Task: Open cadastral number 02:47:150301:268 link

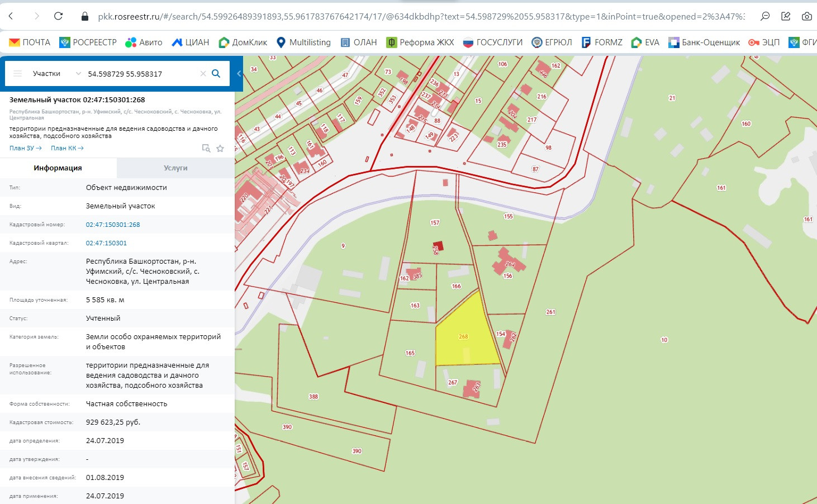Action: point(113,225)
